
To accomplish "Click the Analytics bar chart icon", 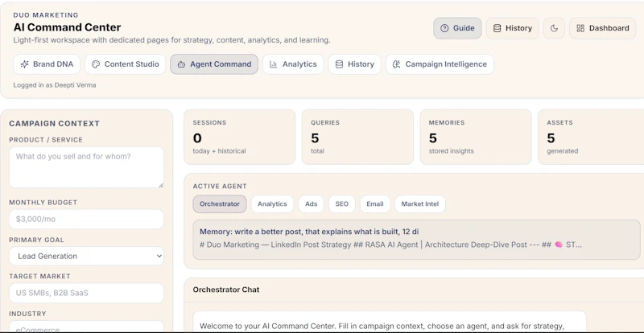I will 274,64.
